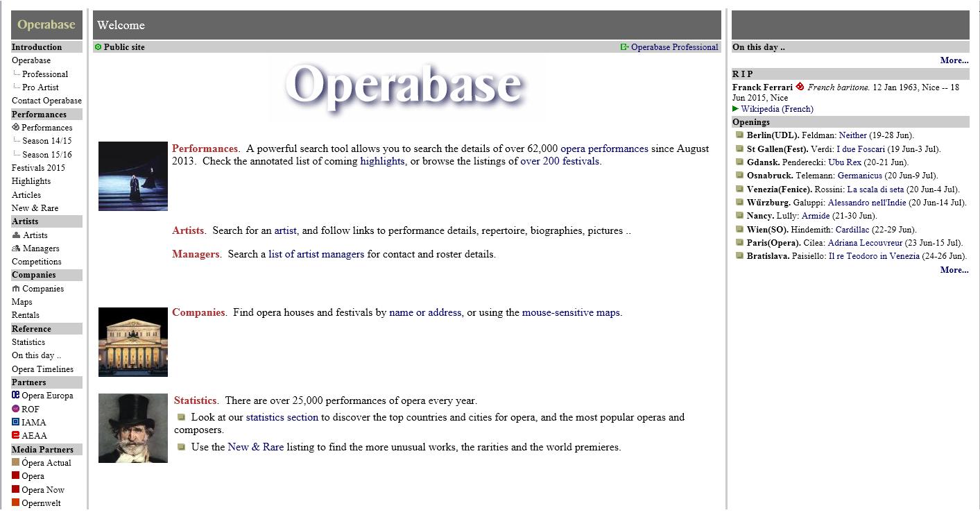The width and height of the screenshot is (980, 524).
Task: Click 'Neither' in the Berlin(UDL) opening
Action: pyautogui.click(x=853, y=135)
